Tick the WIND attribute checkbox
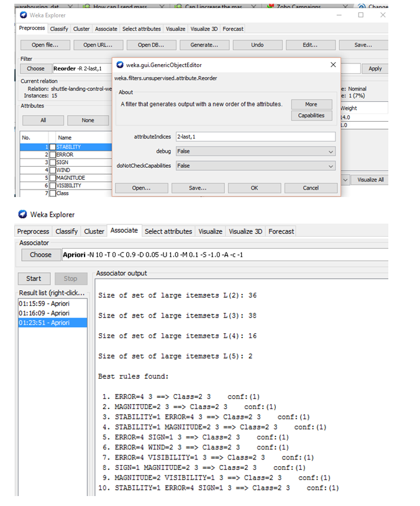This screenshot has height=506, width=420. click(x=53, y=170)
